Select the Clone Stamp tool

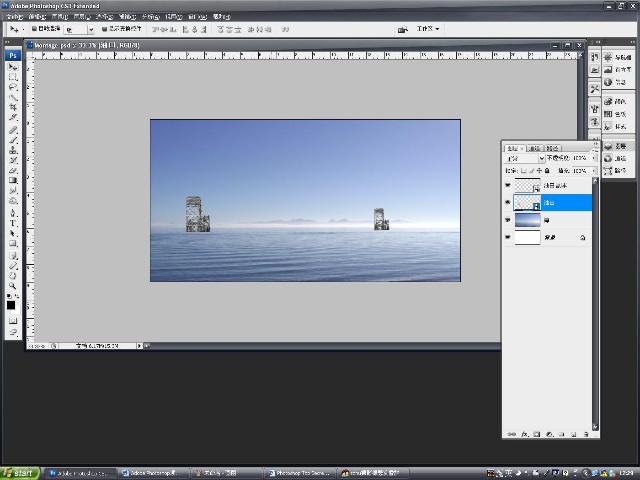click(x=13, y=150)
